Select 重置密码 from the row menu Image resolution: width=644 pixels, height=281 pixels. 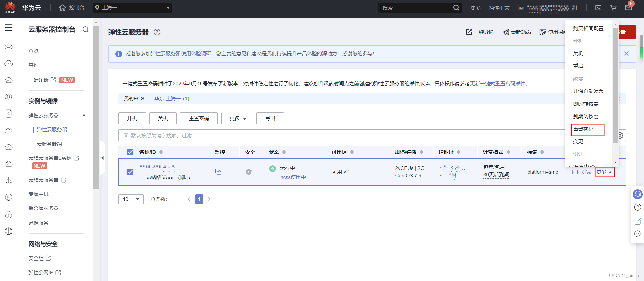[x=583, y=129]
